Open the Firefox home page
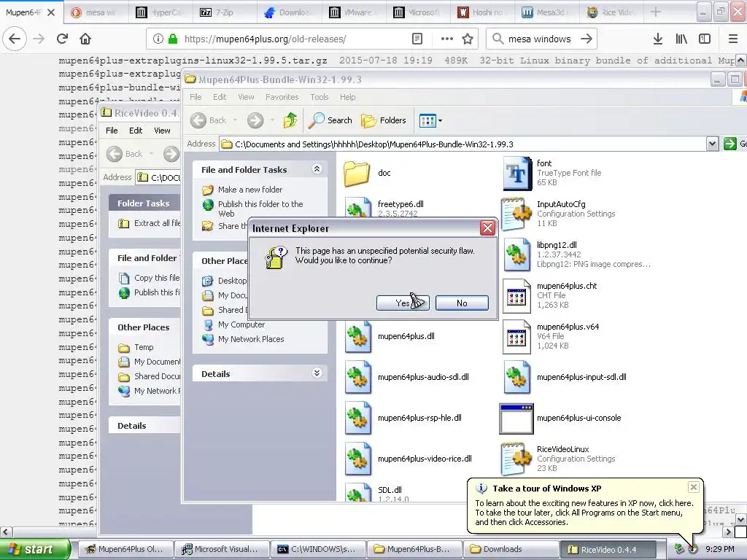Screen dimensions: 747x560 [x=85, y=39]
